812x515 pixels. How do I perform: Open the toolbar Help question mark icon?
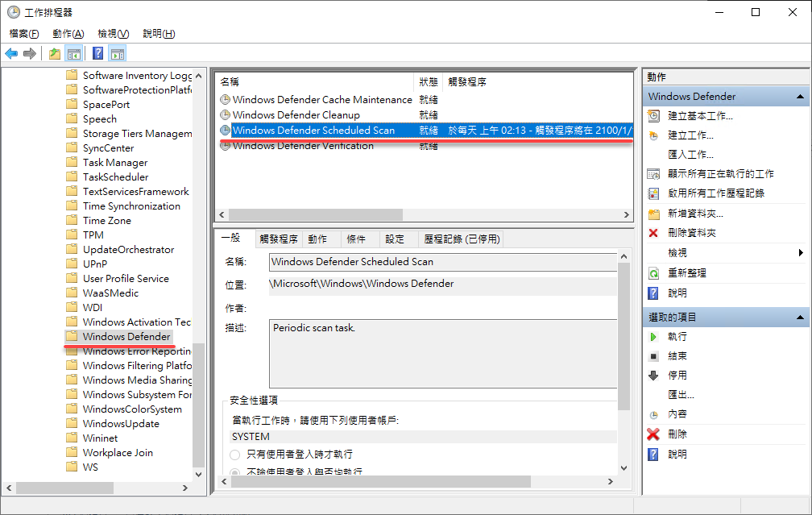tap(98, 53)
